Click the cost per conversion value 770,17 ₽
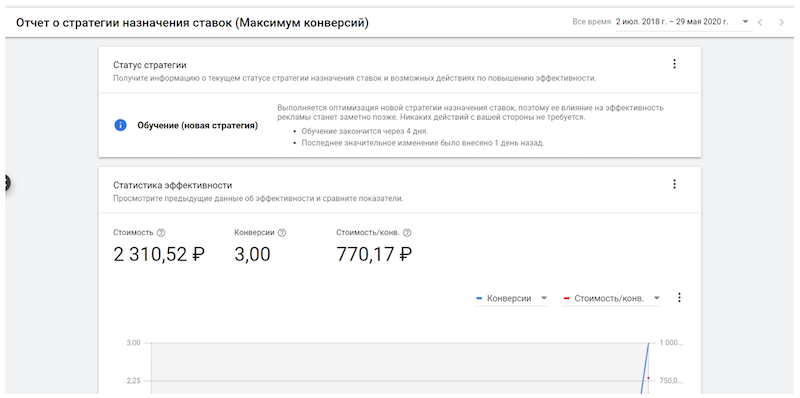 374,254
